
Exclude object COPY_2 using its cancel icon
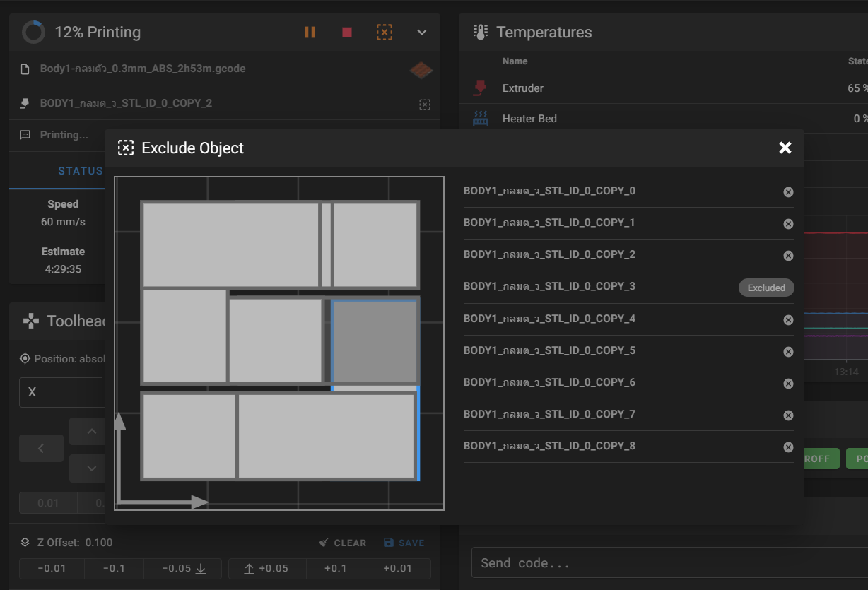click(788, 256)
